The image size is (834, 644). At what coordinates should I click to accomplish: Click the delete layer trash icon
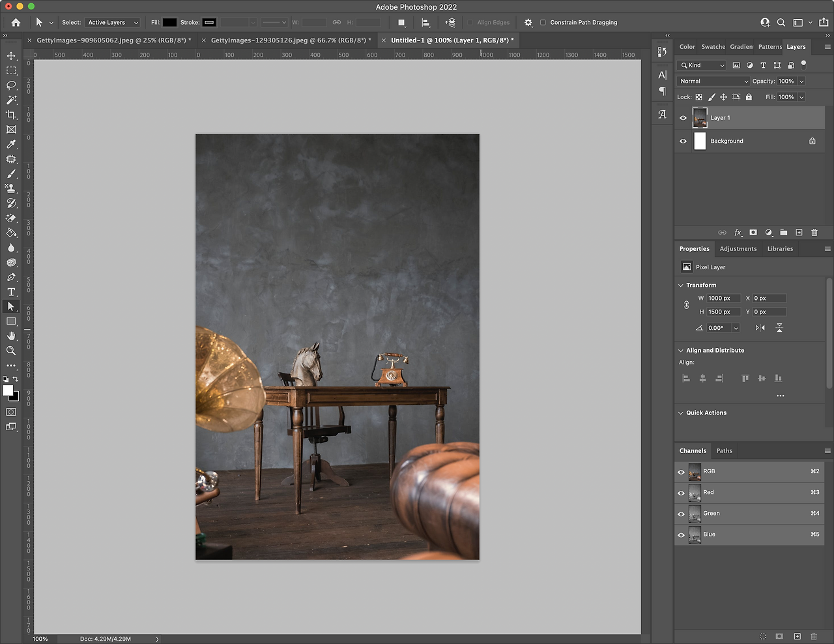[x=814, y=233]
